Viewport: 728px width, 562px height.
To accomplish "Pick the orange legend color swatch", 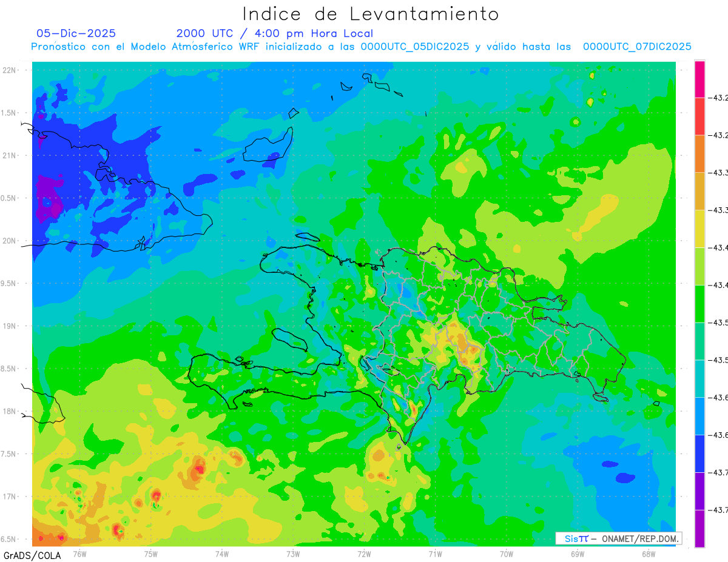I will point(699,153).
